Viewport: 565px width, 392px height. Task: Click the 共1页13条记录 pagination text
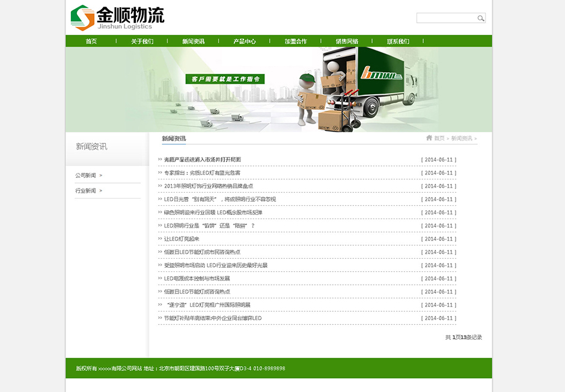pos(463,337)
